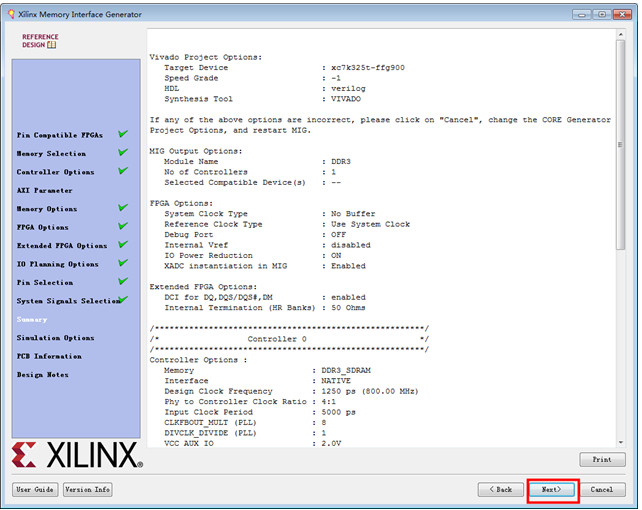Minimize the Memory Interface Generator window
642x510 pixels.
click(x=582, y=14)
